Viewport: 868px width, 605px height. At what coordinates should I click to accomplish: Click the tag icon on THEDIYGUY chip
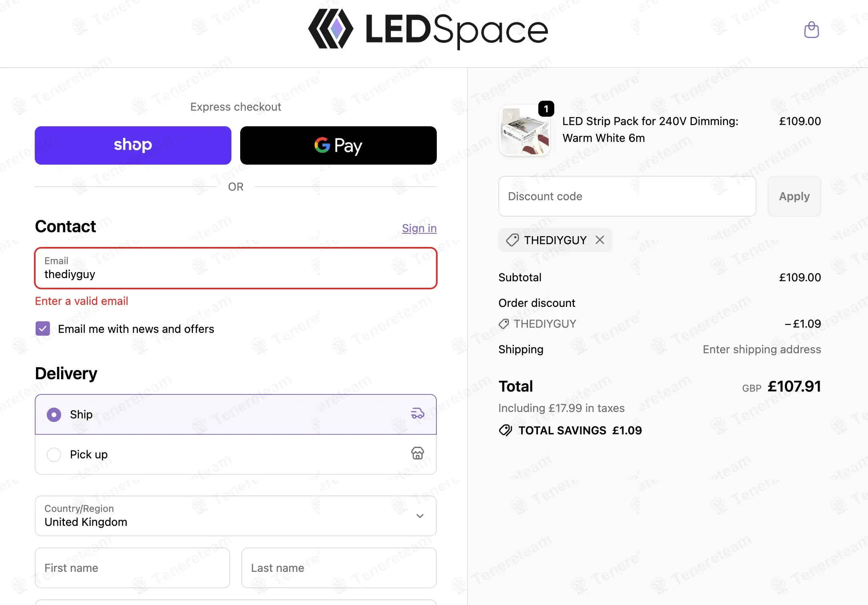coord(512,240)
